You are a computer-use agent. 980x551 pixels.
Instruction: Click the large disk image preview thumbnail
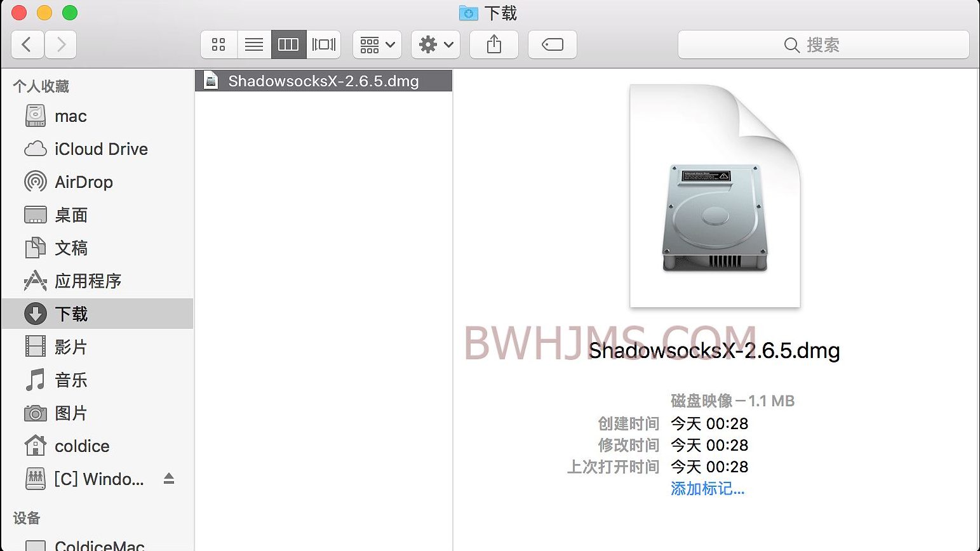(715, 196)
